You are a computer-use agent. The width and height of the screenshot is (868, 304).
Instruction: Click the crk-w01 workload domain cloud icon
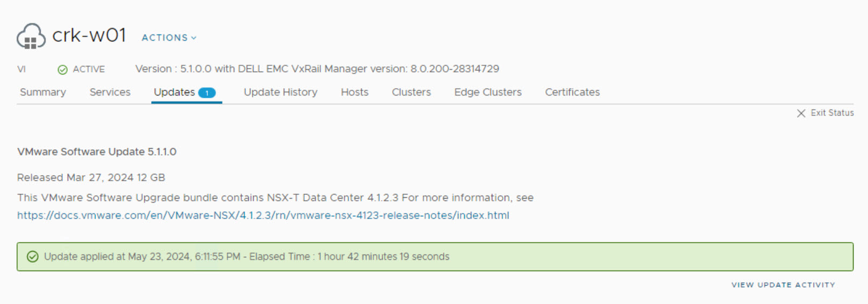31,37
